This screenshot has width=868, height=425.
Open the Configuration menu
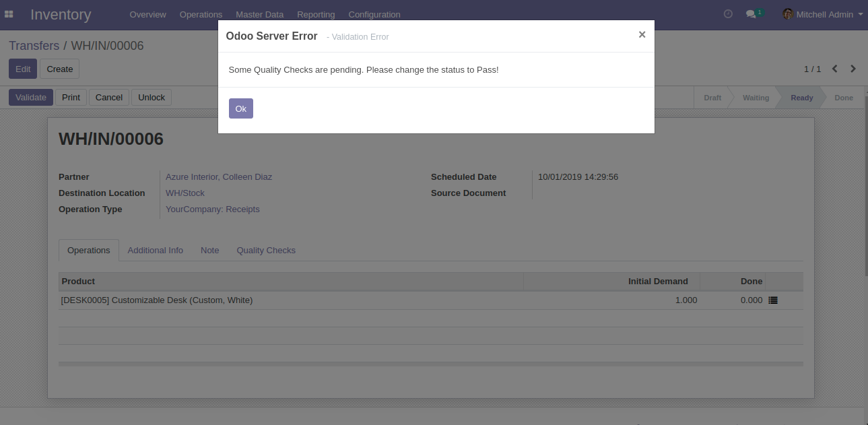[x=374, y=14]
